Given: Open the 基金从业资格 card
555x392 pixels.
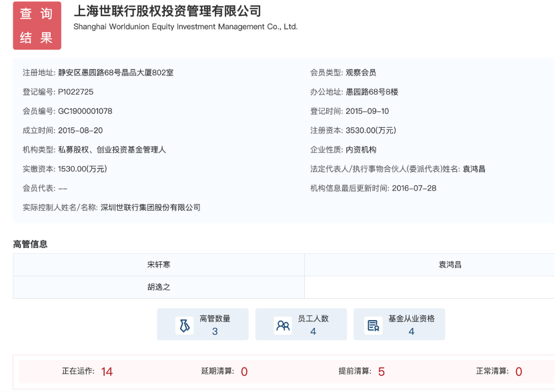Looking at the screenshot, I should pyautogui.click(x=400, y=324).
